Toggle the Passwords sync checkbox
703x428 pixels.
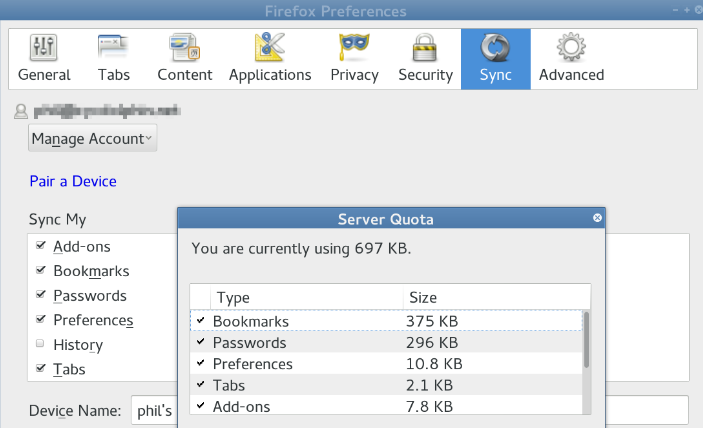click(x=40, y=294)
